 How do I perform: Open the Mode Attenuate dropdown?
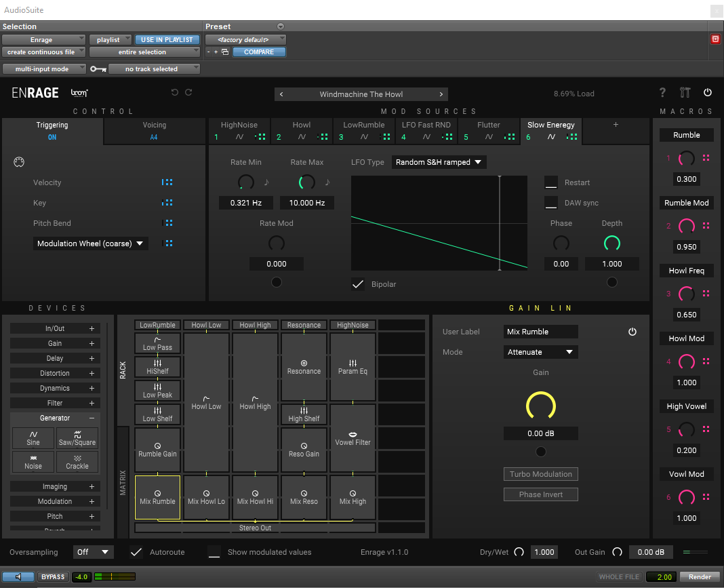click(x=541, y=352)
